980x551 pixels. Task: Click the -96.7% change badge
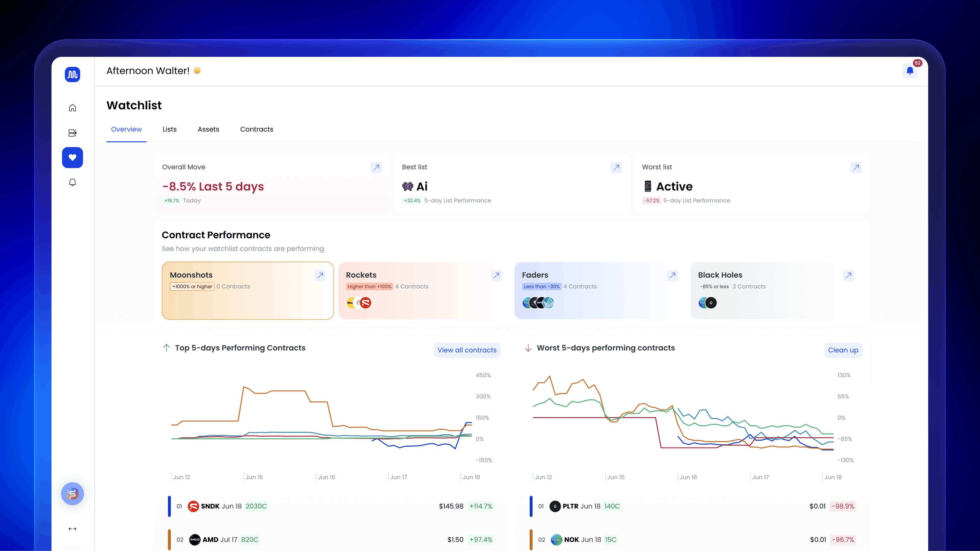pos(843,540)
